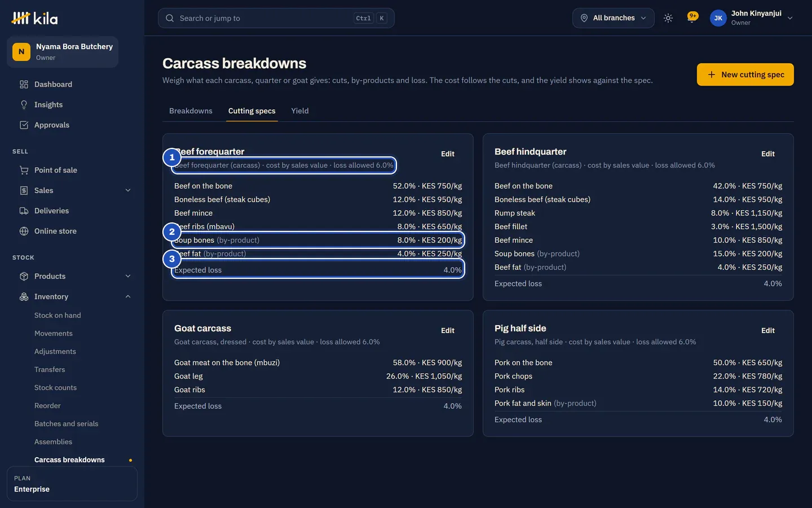Viewport: 812px width, 508px height.
Task: Click the Nyama Bora Butchery workspace badge
Action: (63, 52)
